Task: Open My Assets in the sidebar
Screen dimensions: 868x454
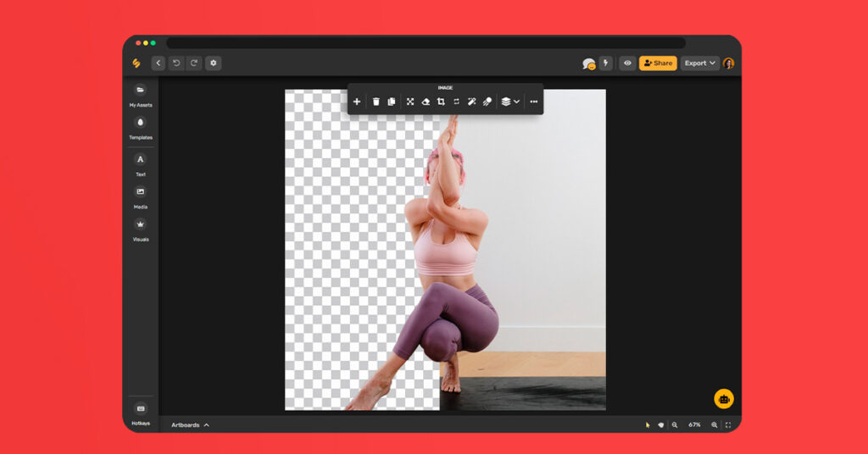Action: tap(141, 90)
